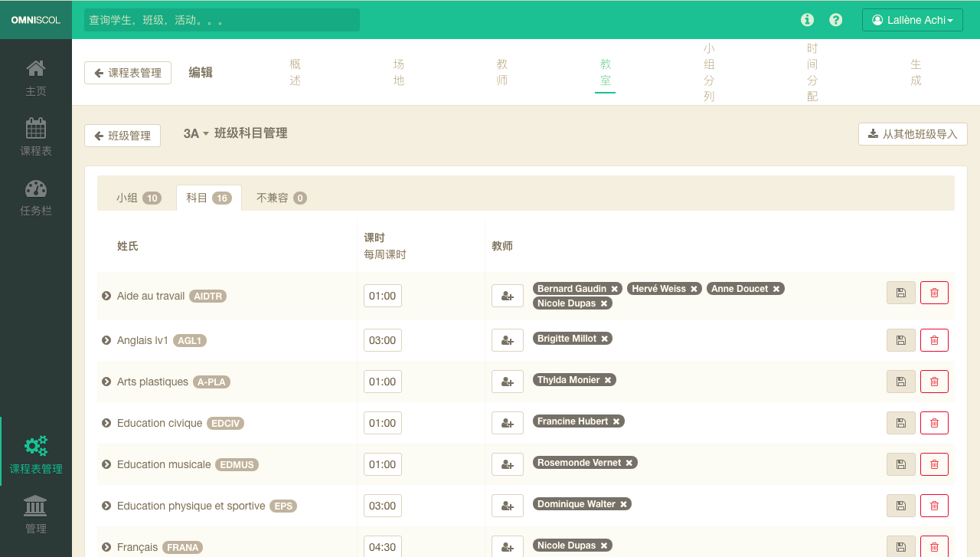This screenshot has width=980, height=557.
Task: Go back via 班级管理 button
Action: 122,136
